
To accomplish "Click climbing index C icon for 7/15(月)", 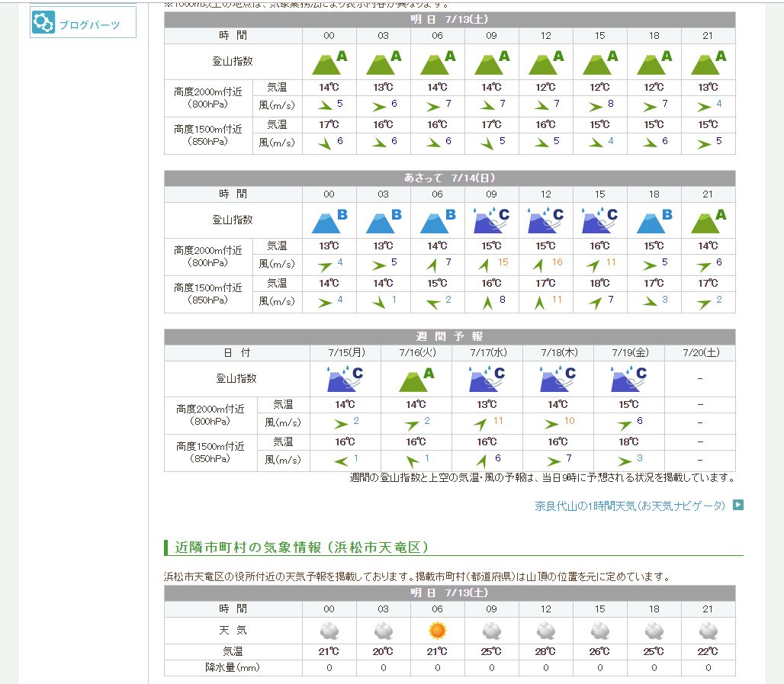I will pos(345,378).
